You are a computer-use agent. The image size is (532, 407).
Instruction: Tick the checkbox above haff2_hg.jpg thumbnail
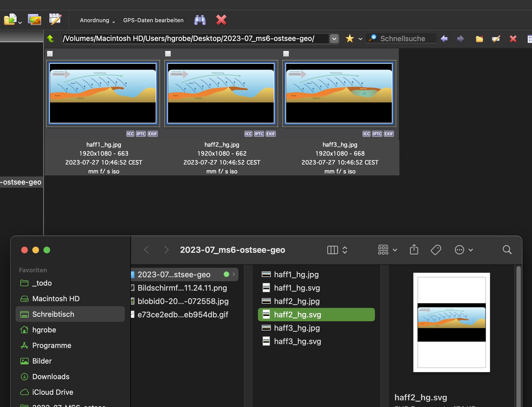click(168, 54)
